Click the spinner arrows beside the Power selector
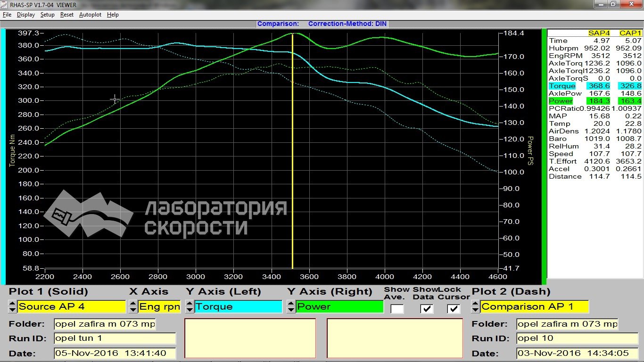 tap(291, 307)
